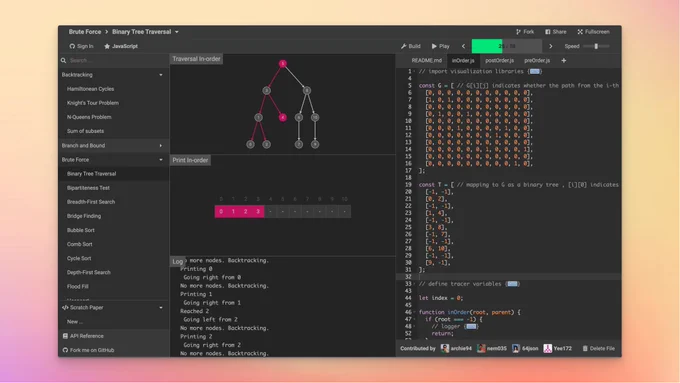Click Sign In with GitHub
The width and height of the screenshot is (680, 383).
click(81, 46)
